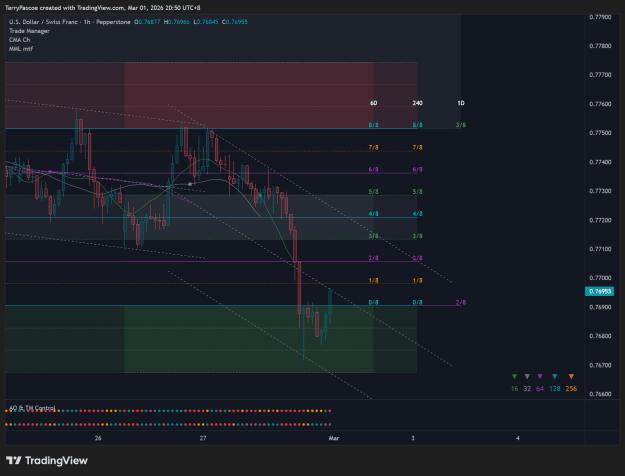Click the gray triangle marker above 32
The image size is (625, 476).
tap(527, 376)
